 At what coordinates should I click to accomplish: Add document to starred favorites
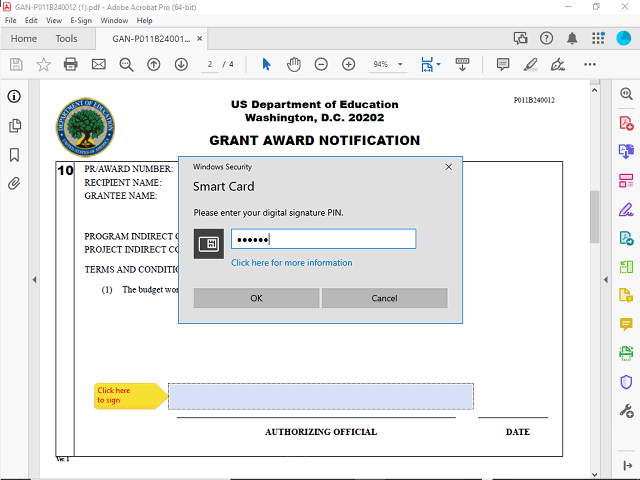tap(43, 64)
